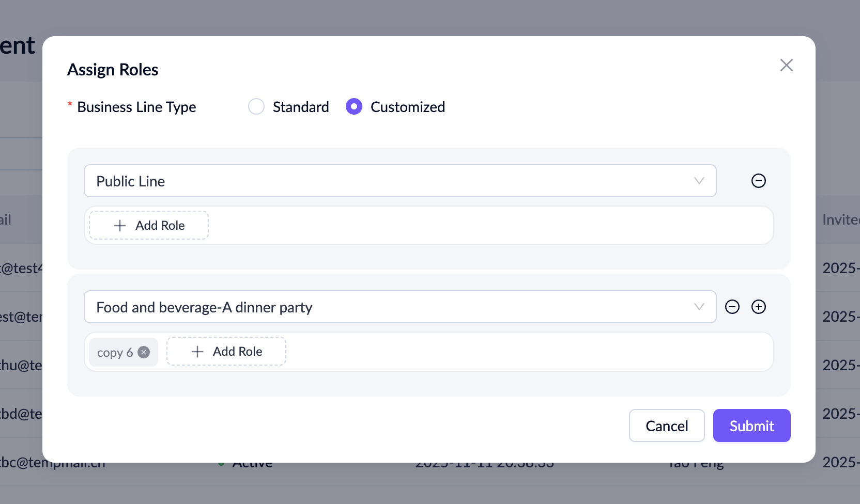
Task: Cancel the role assignment
Action: (x=666, y=426)
